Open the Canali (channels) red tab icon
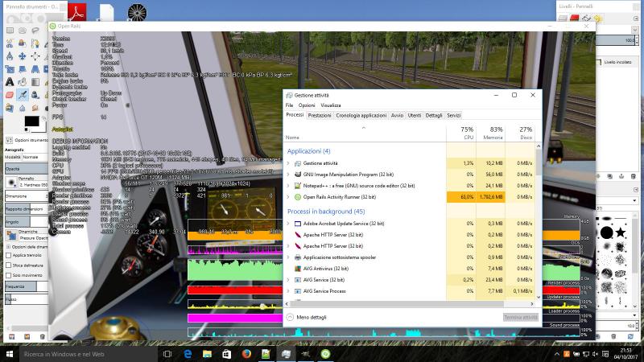The height and width of the screenshot is (362, 644). 575,19
